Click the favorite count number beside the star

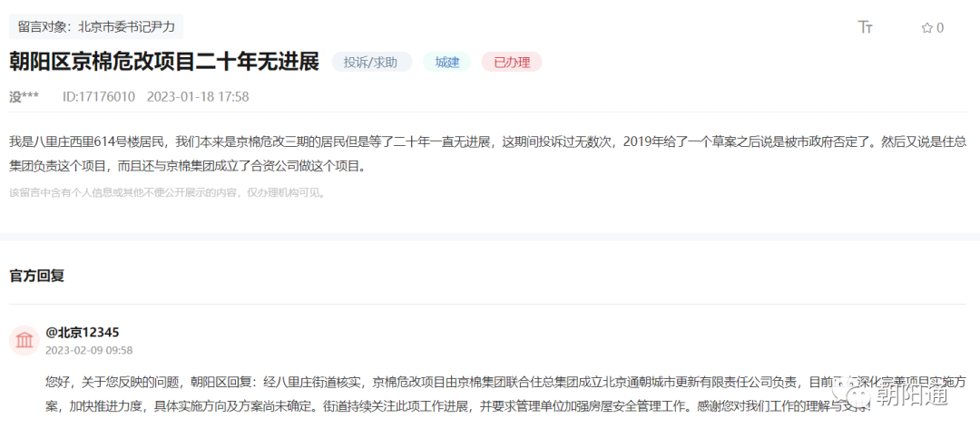[940, 28]
